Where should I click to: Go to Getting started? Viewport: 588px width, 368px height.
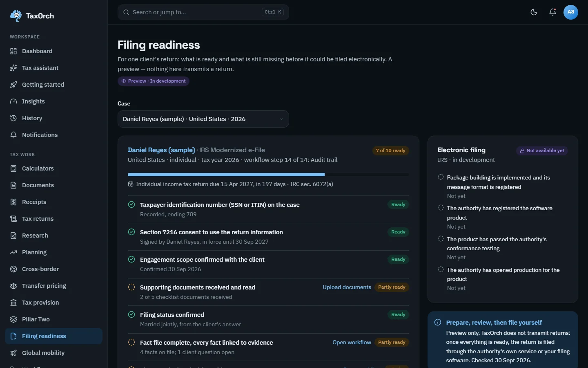[53, 85]
